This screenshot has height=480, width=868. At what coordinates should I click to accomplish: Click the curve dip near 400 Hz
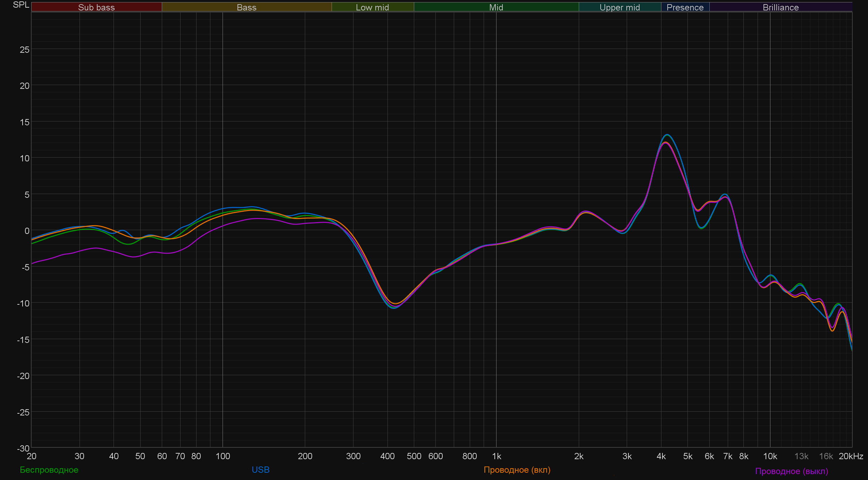click(x=394, y=308)
